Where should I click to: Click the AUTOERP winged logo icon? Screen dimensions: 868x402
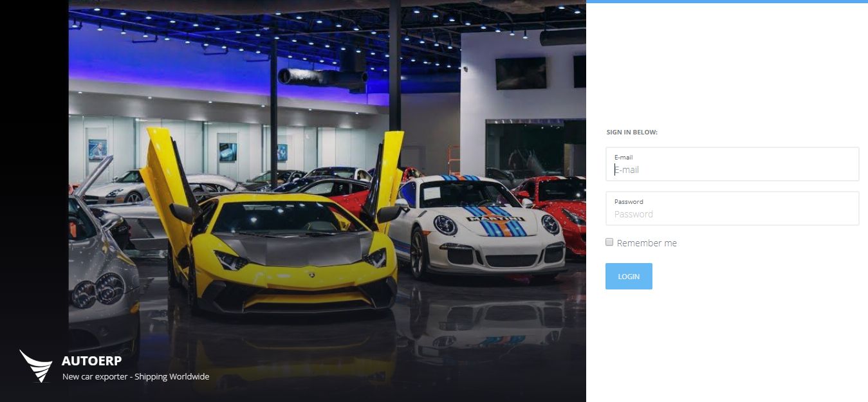coord(36,366)
